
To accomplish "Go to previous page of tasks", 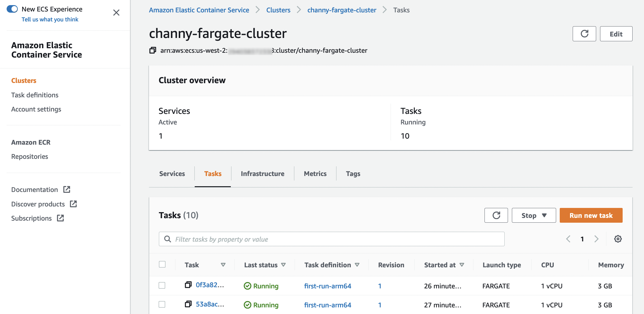I will tap(568, 239).
